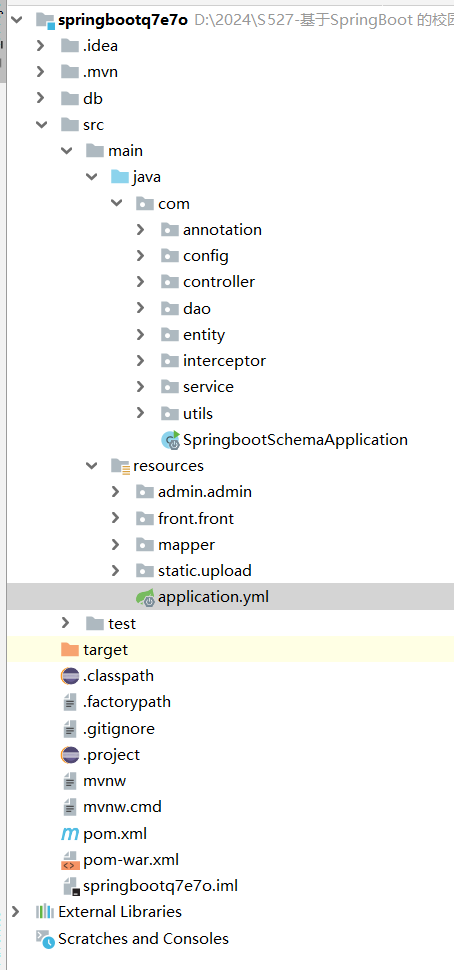Image resolution: width=454 pixels, height=970 pixels.
Task: Click the .classpath Eclipse icon
Action: tap(70, 676)
